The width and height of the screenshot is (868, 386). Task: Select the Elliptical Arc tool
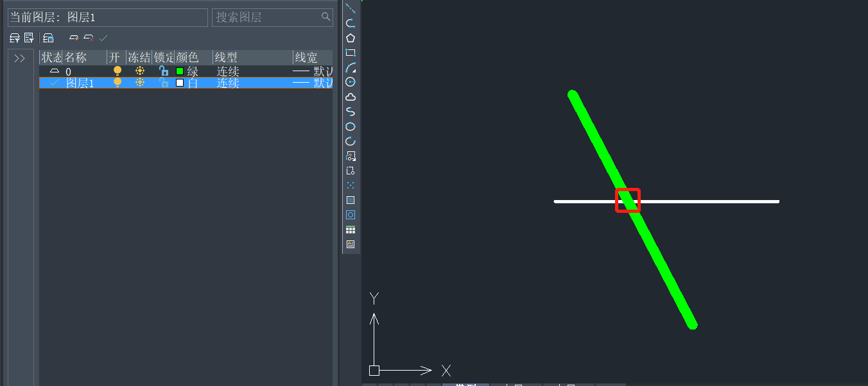351,141
